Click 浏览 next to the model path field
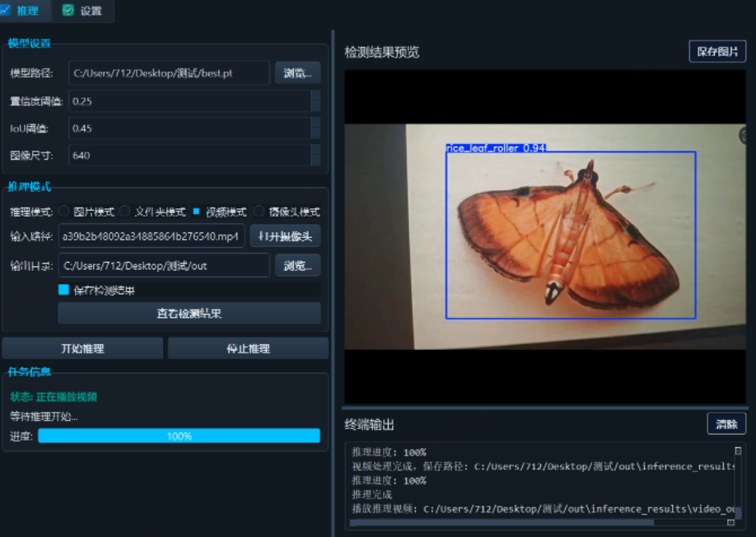Screen dimensions: 756x537 [x=297, y=72]
